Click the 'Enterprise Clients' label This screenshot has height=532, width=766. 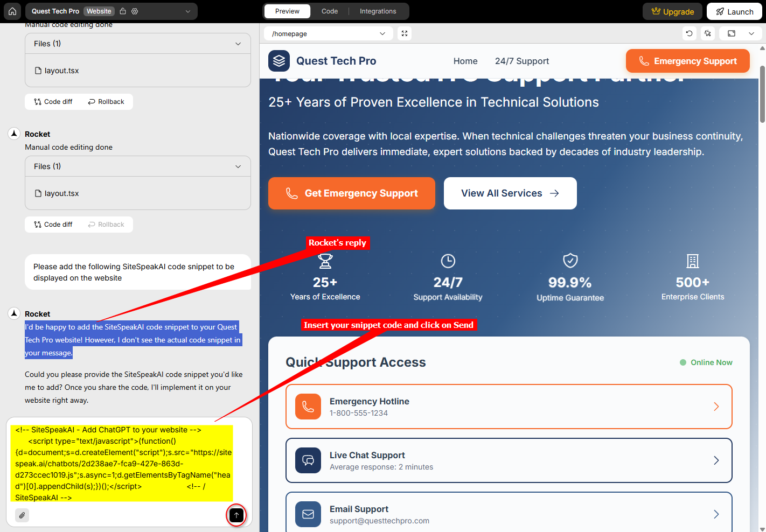[693, 297]
